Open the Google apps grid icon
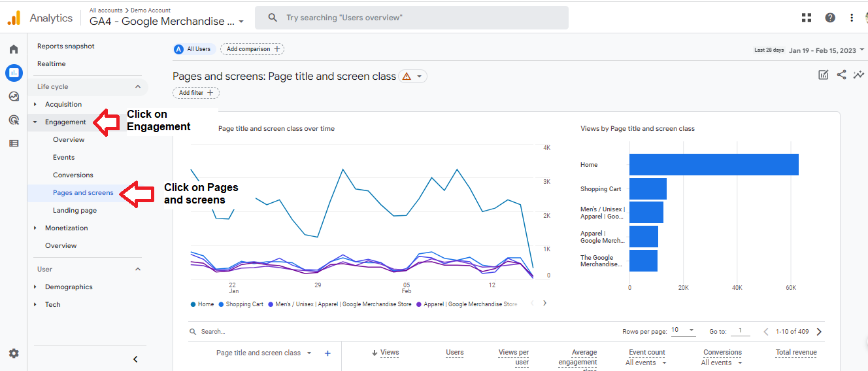The height and width of the screenshot is (371, 868). pos(806,18)
